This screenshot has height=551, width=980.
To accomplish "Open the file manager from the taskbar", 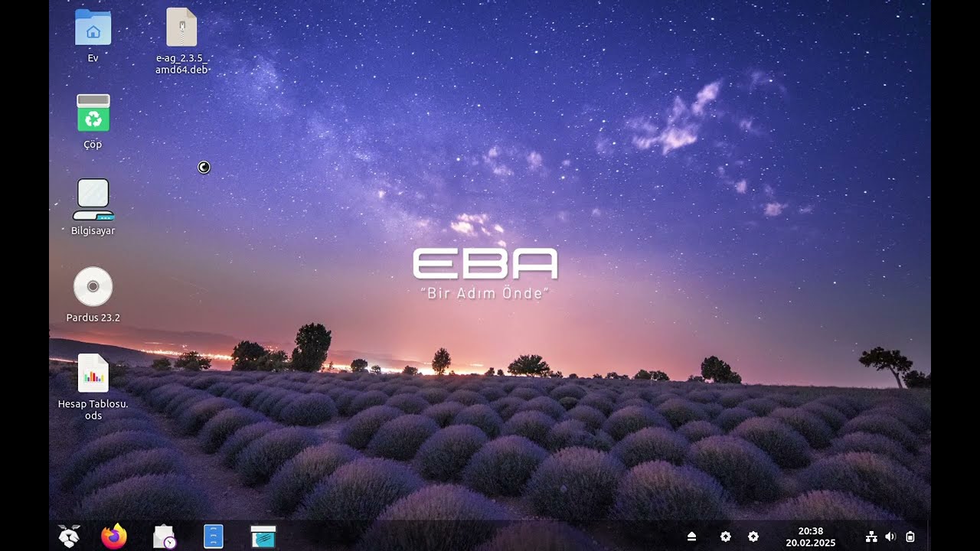I will tap(214, 536).
